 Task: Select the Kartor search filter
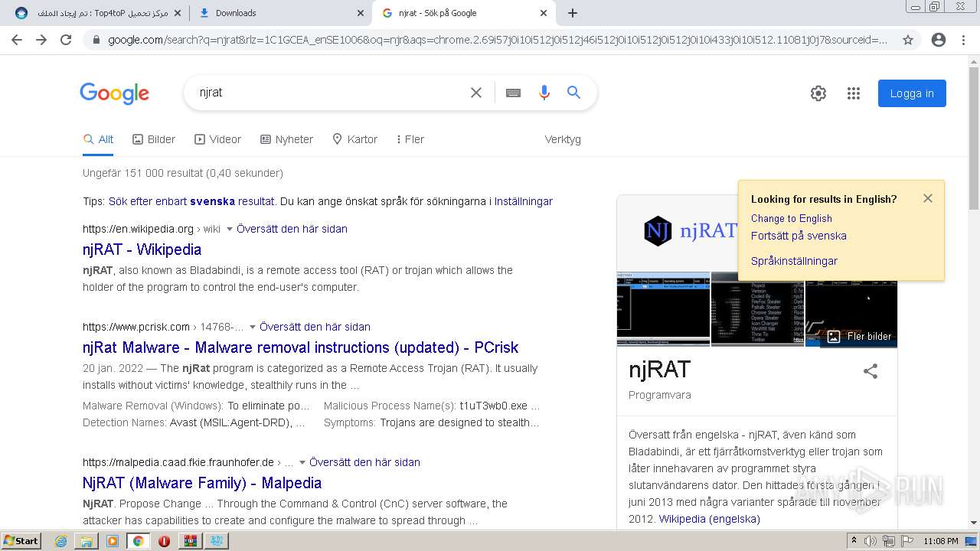(x=354, y=139)
